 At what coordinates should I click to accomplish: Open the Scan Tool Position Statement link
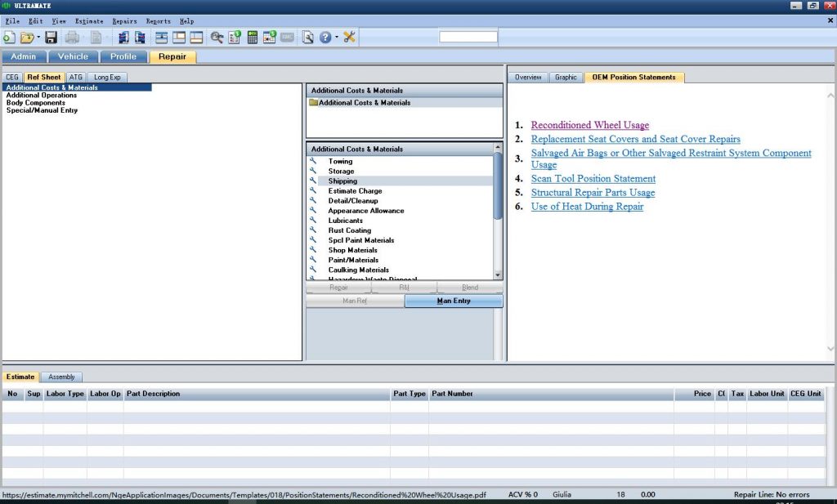click(593, 179)
